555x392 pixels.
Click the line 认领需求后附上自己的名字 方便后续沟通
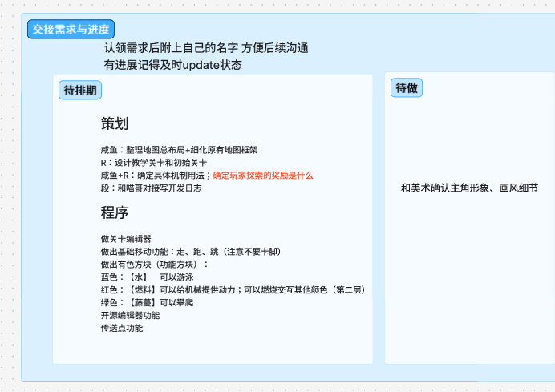tap(206, 48)
